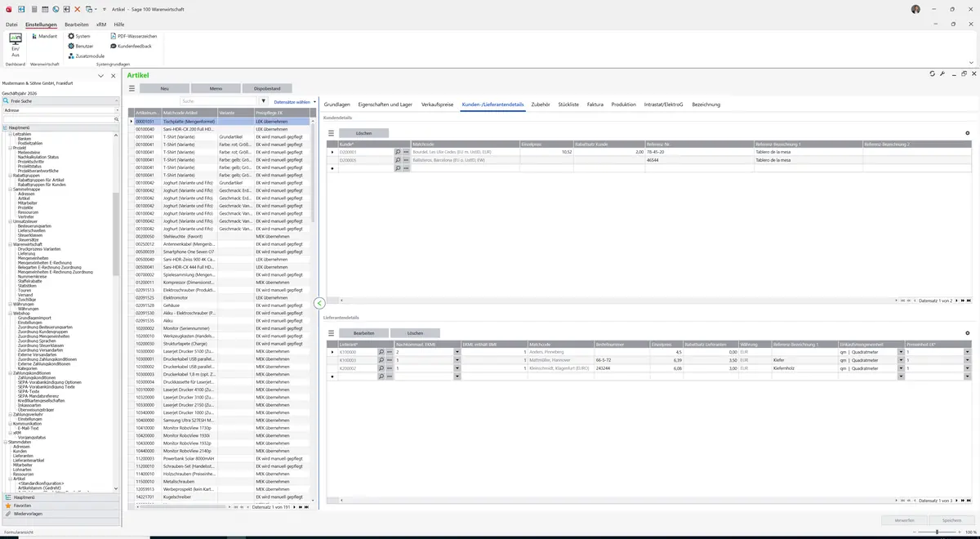This screenshot has width=980, height=539.
Task: Click the article Suche input field
Action: [x=219, y=101]
